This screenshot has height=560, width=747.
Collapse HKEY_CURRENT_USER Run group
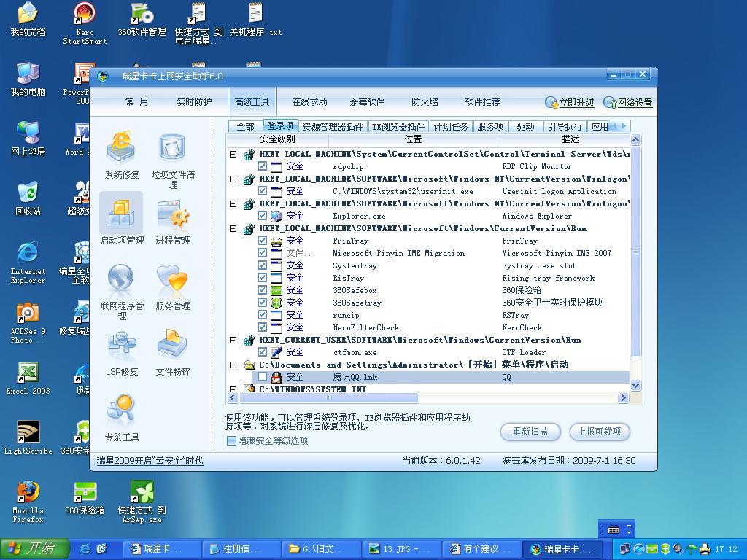click(x=233, y=340)
